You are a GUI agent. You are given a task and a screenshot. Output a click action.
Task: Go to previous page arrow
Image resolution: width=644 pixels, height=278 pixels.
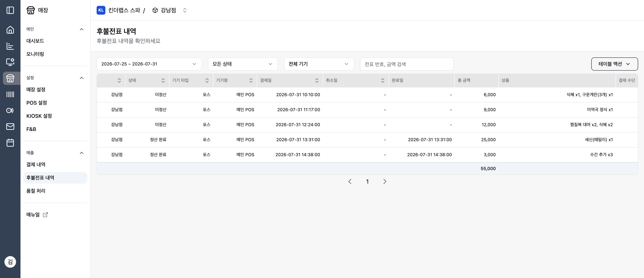(x=350, y=181)
